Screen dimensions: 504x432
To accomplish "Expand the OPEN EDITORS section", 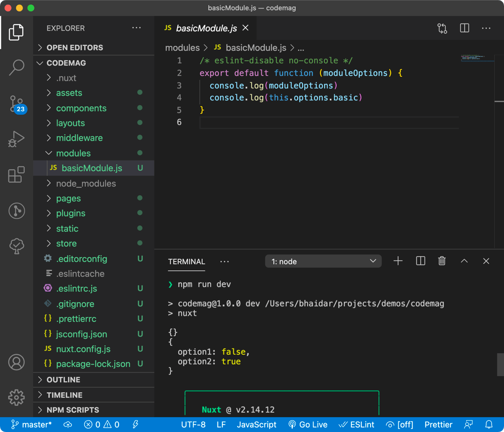I will coord(94,48).
